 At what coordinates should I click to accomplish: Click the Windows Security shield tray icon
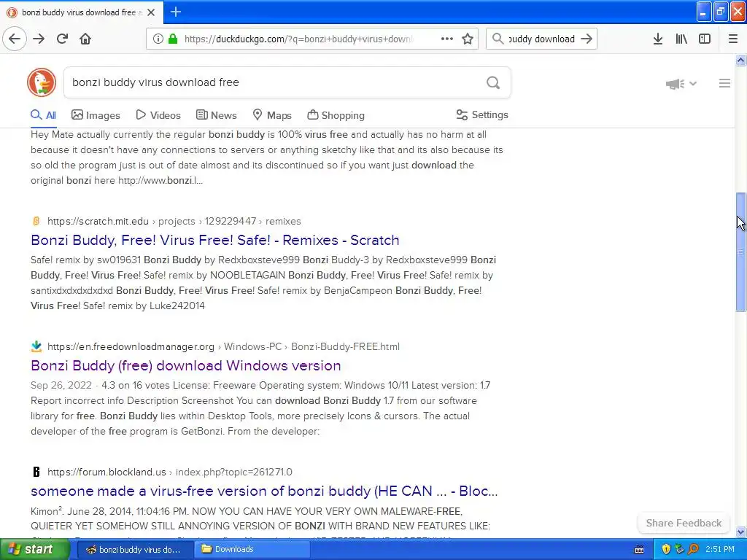pyautogui.click(x=666, y=549)
